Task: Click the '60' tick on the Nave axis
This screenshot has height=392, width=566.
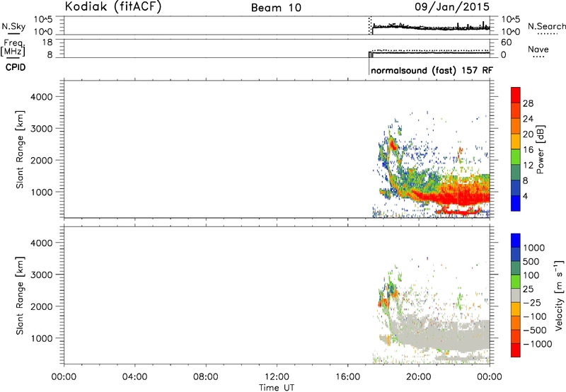Action: coord(506,42)
